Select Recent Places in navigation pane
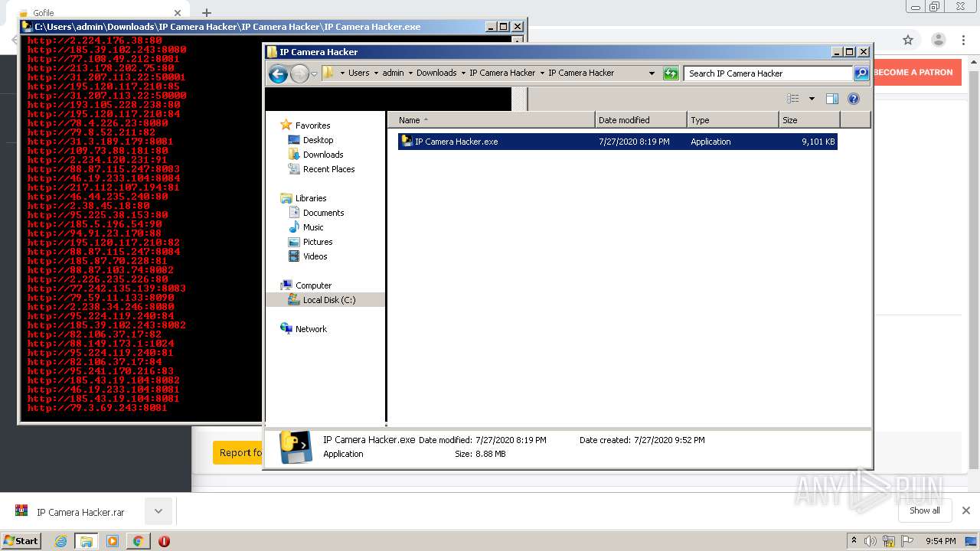This screenshot has height=551, width=980. click(x=328, y=169)
